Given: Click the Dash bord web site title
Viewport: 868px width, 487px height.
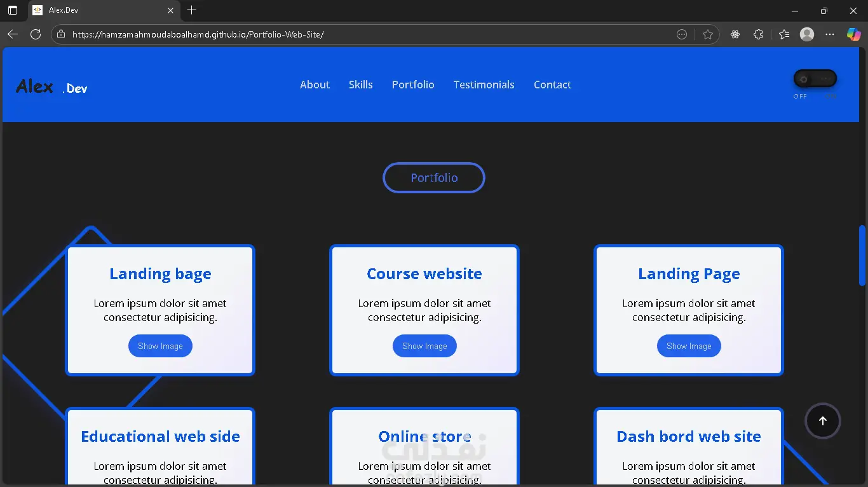Looking at the screenshot, I should point(689,437).
